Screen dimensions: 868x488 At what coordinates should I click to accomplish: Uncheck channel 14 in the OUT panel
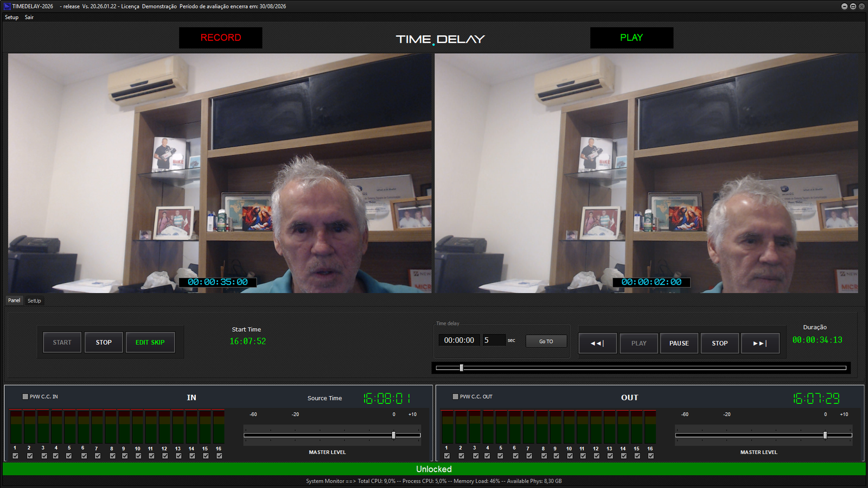tap(623, 456)
